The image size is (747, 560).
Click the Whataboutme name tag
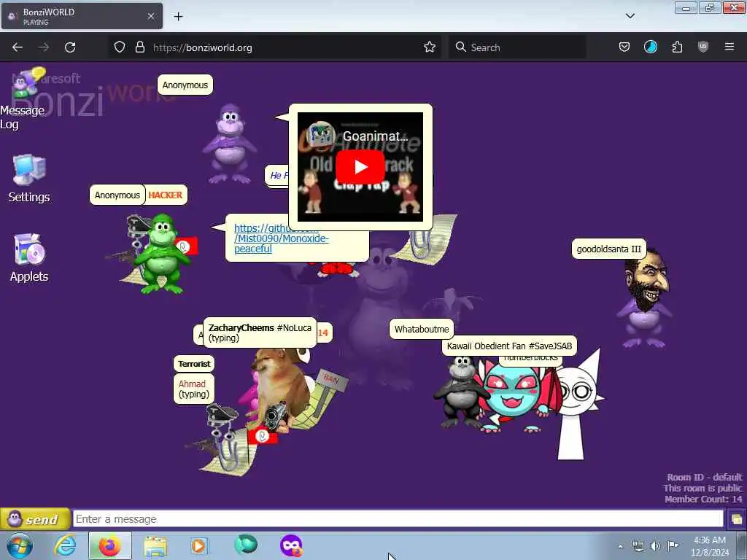(x=422, y=329)
